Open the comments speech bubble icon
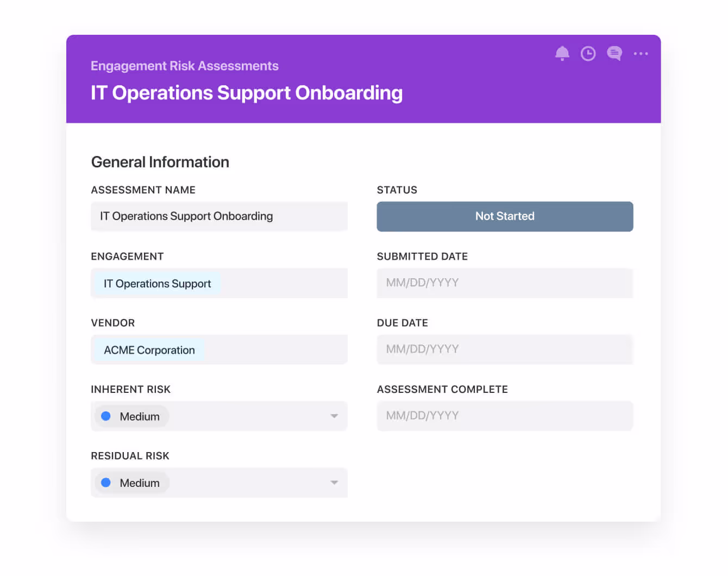The height and width of the screenshot is (576, 728). click(x=614, y=53)
